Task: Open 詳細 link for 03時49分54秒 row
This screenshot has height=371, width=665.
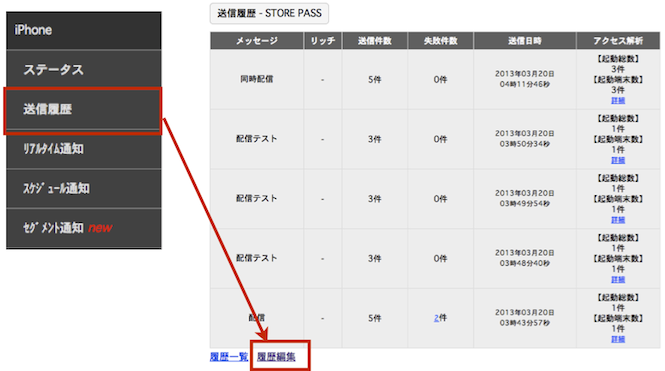Action: [618, 220]
